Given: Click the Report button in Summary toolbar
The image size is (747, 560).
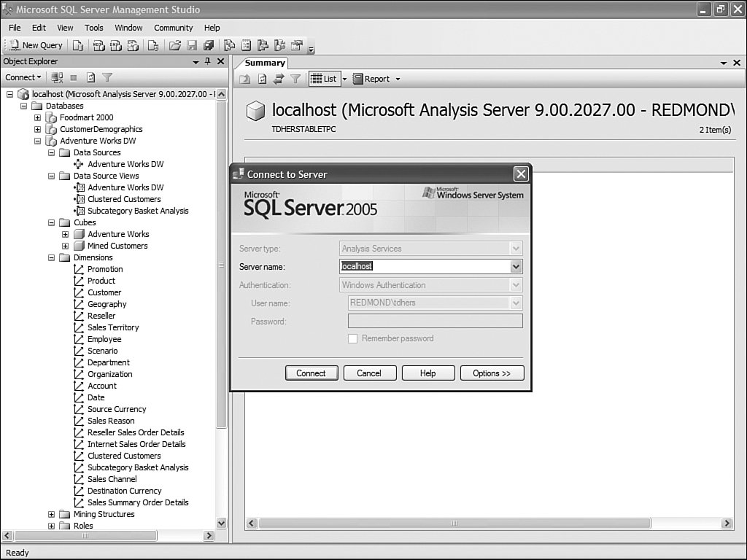Looking at the screenshot, I should (x=371, y=79).
